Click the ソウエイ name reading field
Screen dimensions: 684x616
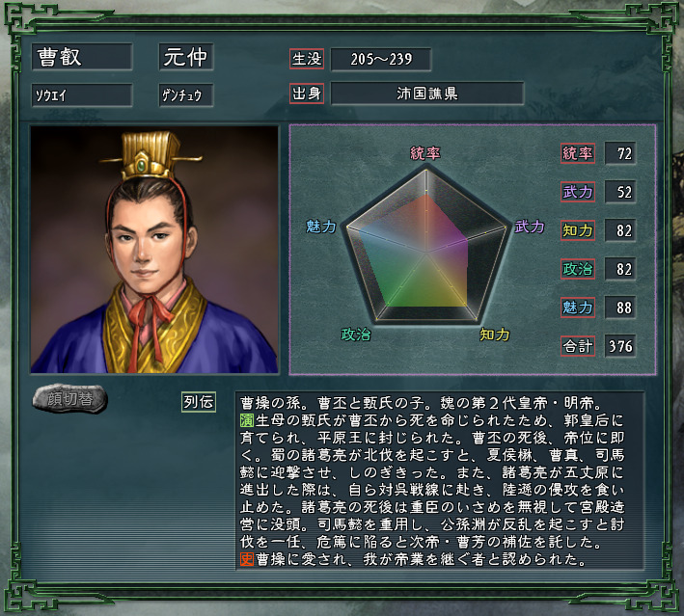coord(82,95)
